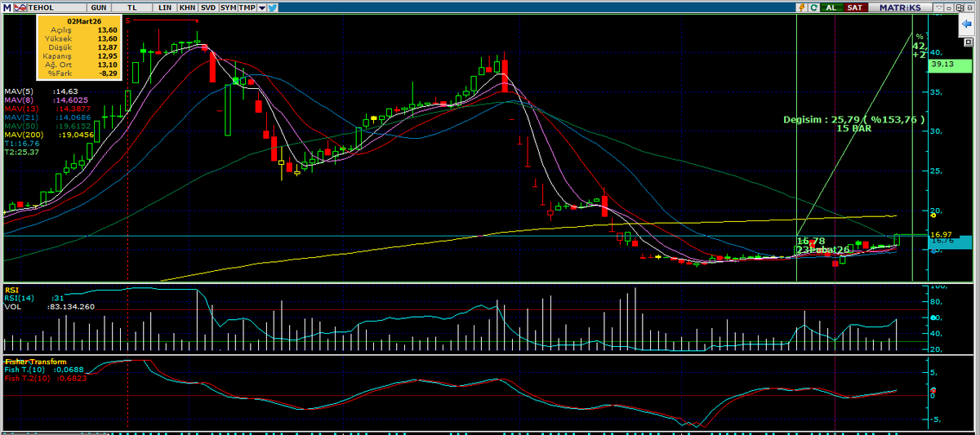980x435 pixels.
Task: Click the TEHOL symbol field
Action: pyautogui.click(x=57, y=7)
